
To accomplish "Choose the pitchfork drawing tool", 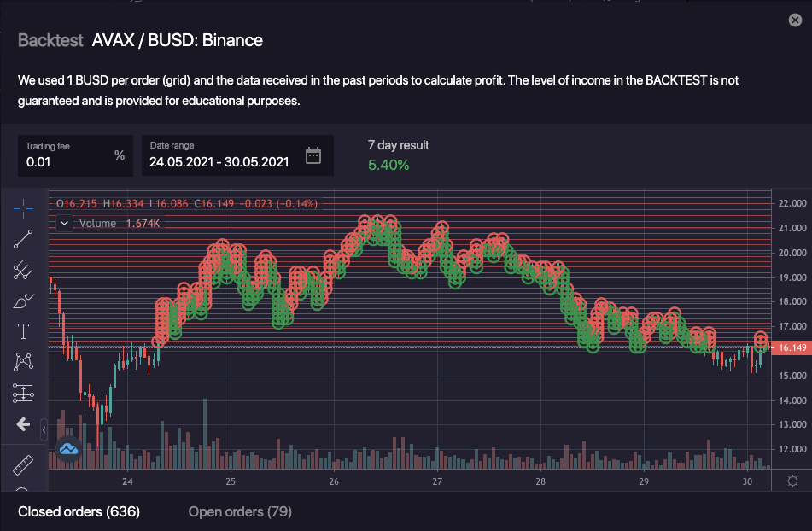I will pyautogui.click(x=23, y=271).
